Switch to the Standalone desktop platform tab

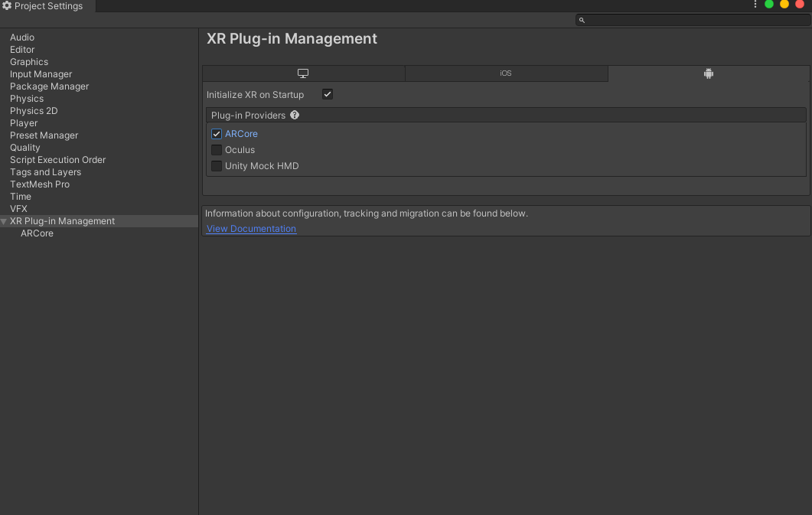(303, 73)
